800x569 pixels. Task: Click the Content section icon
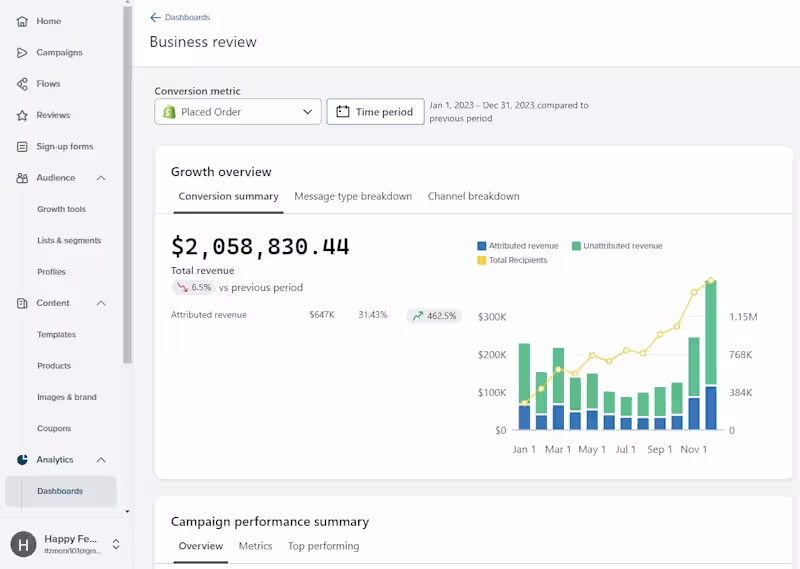coord(22,303)
